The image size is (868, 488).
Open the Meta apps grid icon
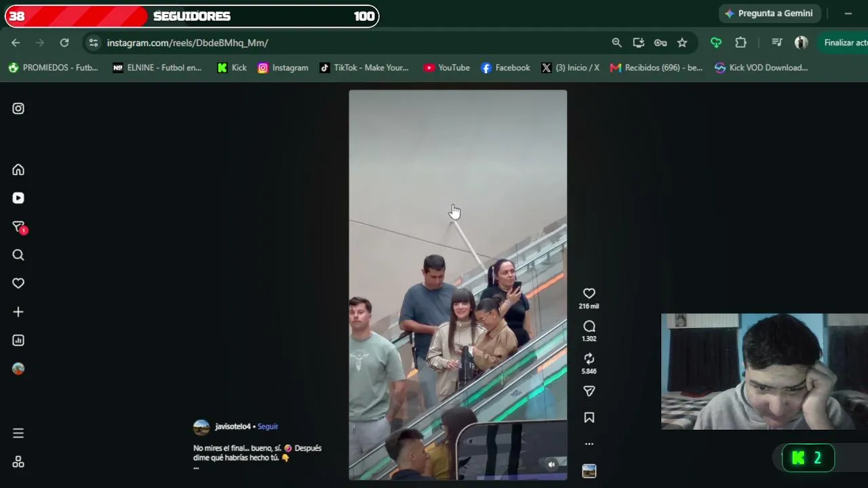tap(18, 462)
